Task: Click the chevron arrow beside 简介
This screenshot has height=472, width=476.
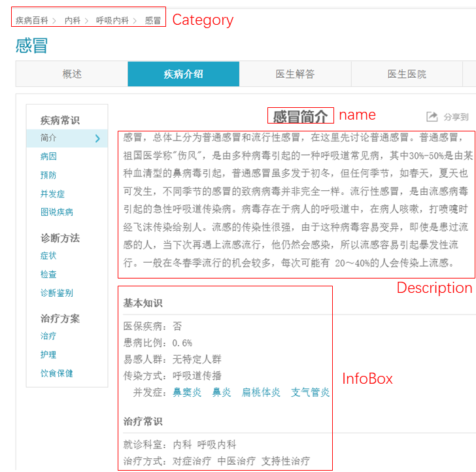Action: [x=97, y=139]
